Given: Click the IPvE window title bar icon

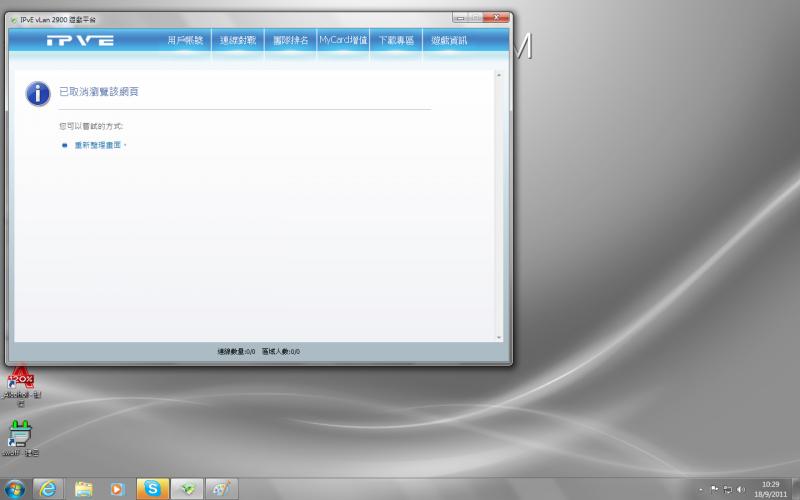Looking at the screenshot, I should click(14, 20).
